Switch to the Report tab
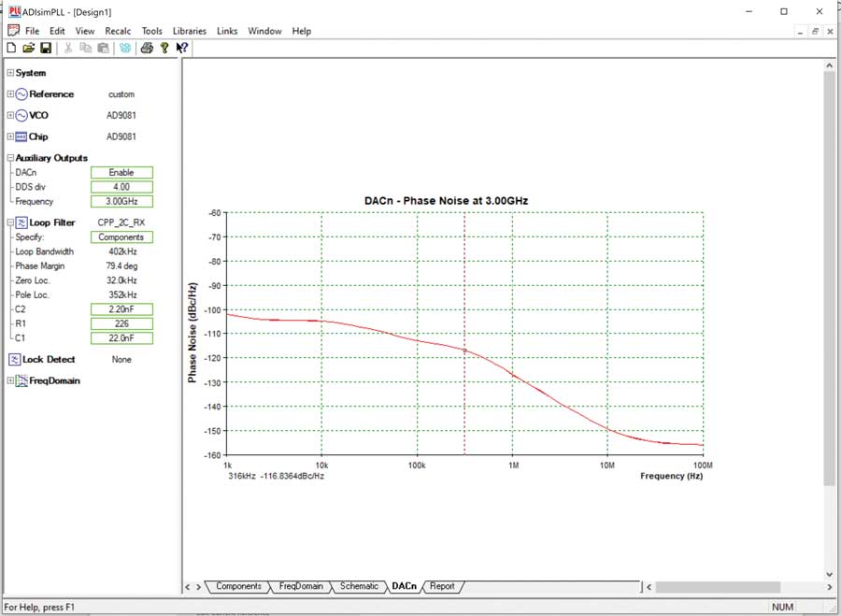 [442, 586]
